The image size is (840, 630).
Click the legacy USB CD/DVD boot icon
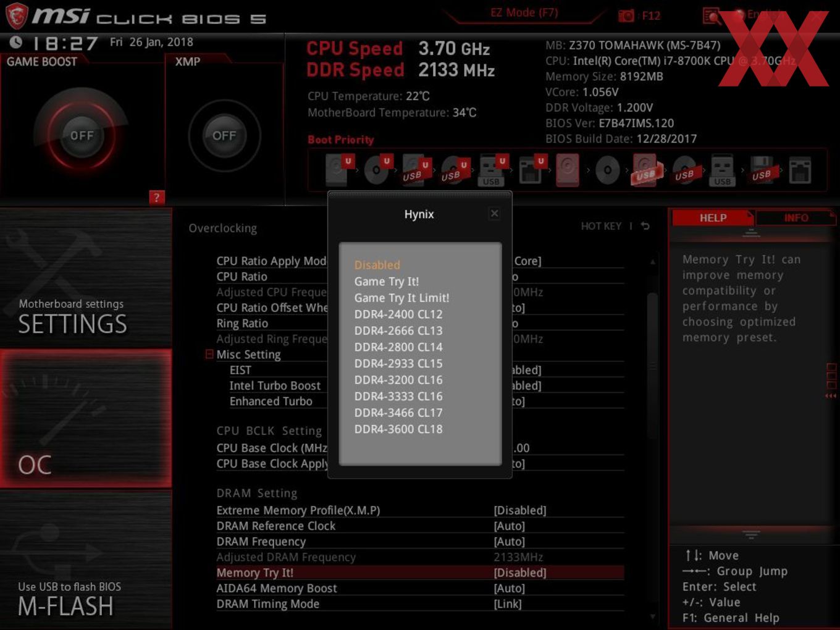pyautogui.click(x=686, y=170)
